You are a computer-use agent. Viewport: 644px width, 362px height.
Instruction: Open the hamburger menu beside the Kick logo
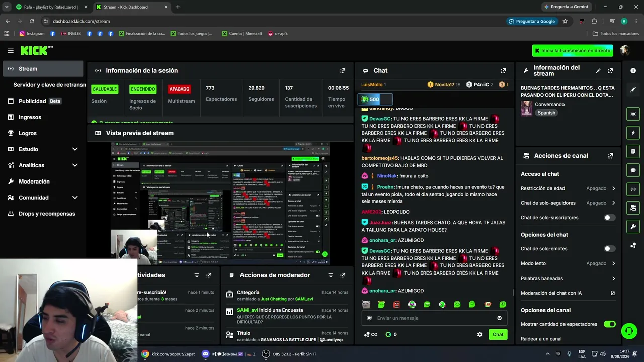pos(11,51)
